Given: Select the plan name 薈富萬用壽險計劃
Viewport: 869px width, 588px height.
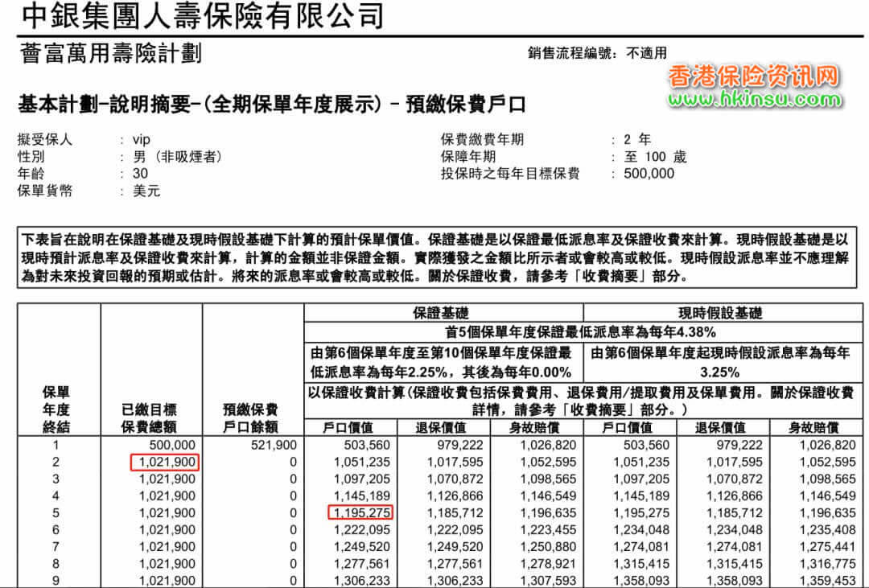Looking at the screenshot, I should click(111, 54).
